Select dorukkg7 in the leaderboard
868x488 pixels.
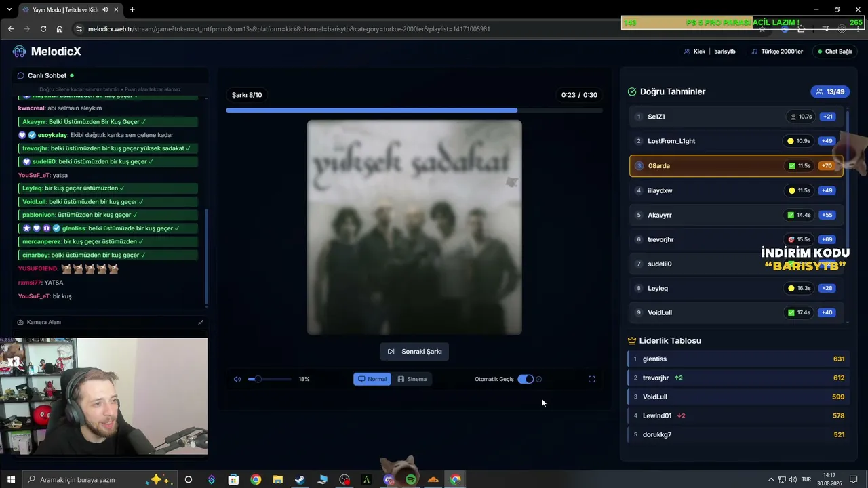coord(738,434)
